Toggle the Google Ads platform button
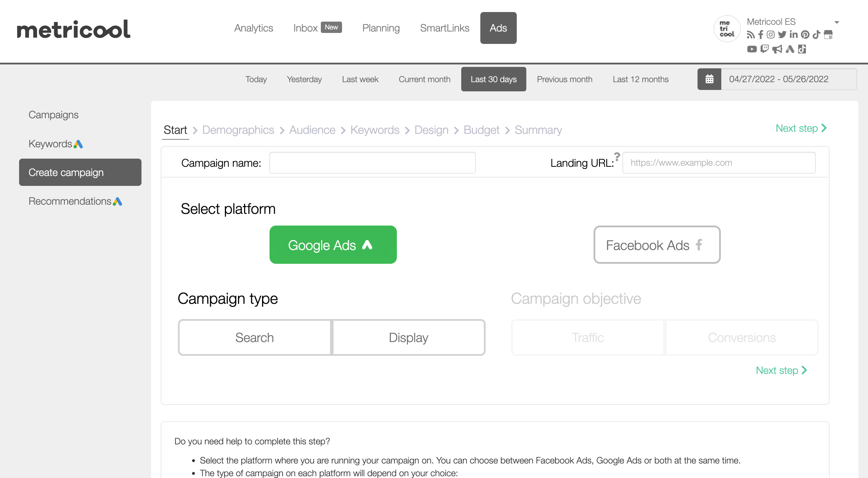Viewport: 868px width, 478px height. coord(333,245)
